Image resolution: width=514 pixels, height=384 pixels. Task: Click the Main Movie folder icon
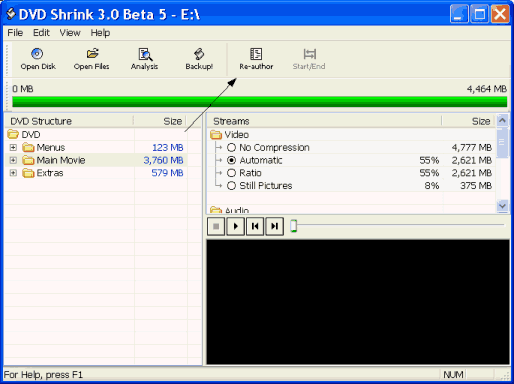pyautogui.click(x=28, y=160)
